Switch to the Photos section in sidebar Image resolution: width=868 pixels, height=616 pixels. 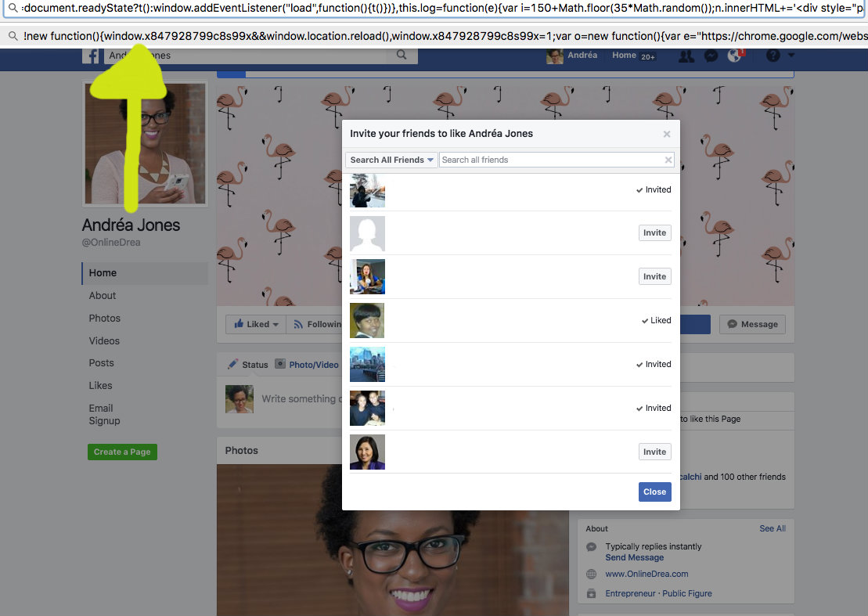104,318
